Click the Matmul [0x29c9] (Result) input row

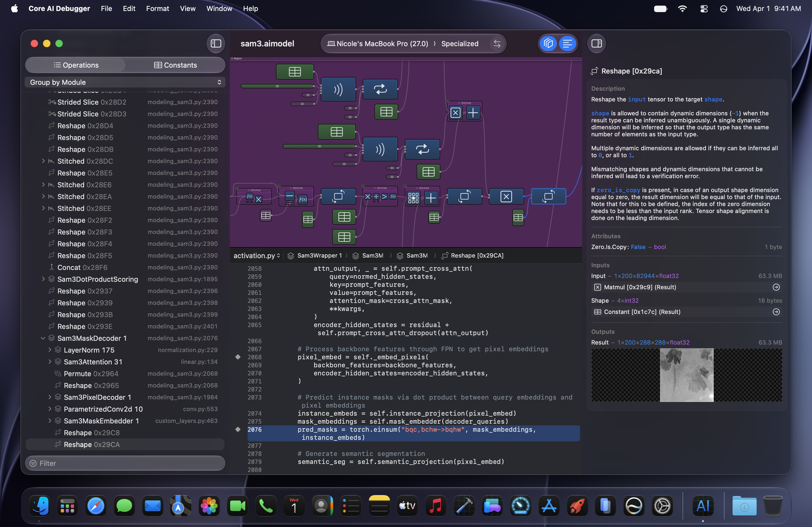(686, 287)
